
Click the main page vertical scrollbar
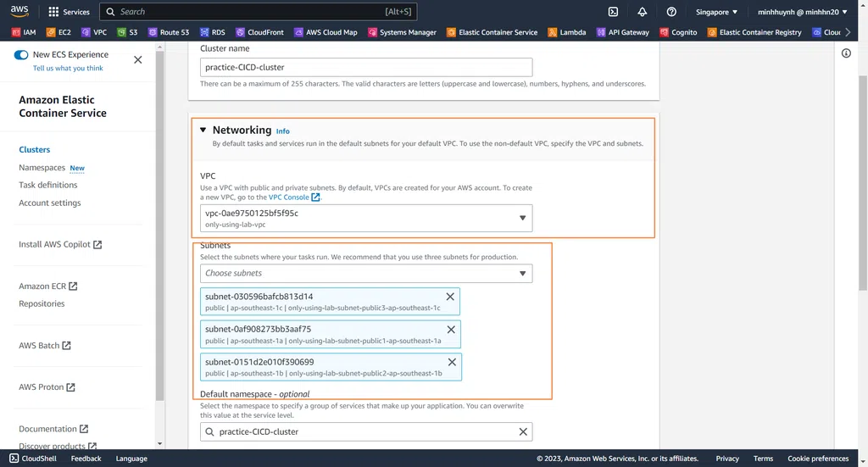click(x=863, y=183)
